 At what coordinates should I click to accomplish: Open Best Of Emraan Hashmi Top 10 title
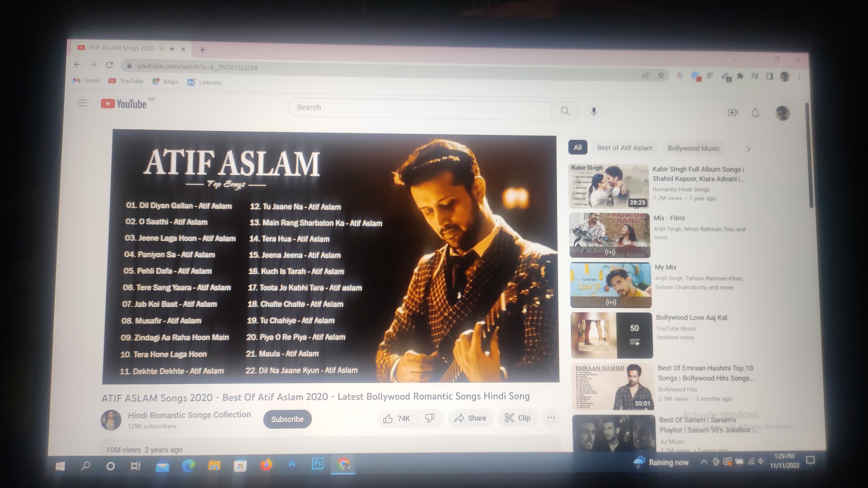click(x=706, y=373)
